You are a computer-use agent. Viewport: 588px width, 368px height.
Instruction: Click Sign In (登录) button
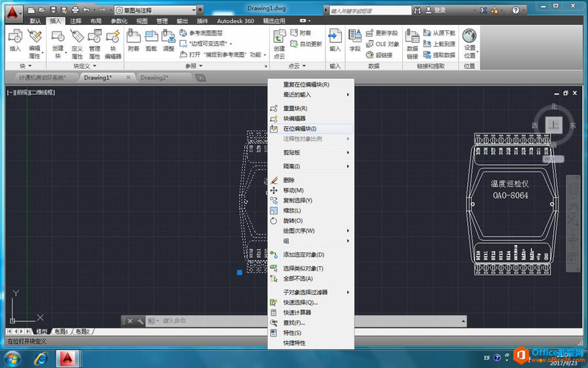click(x=436, y=10)
